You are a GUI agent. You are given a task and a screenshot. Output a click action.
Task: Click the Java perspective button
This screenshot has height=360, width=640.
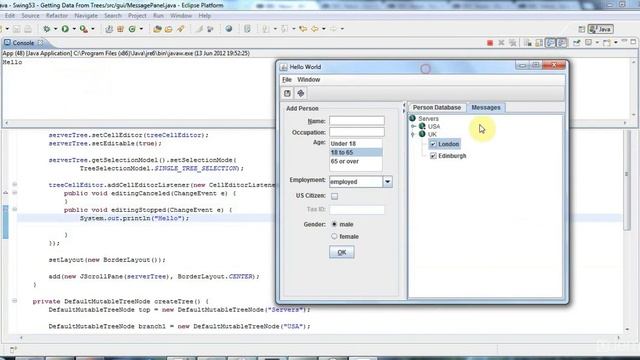(x=600, y=29)
